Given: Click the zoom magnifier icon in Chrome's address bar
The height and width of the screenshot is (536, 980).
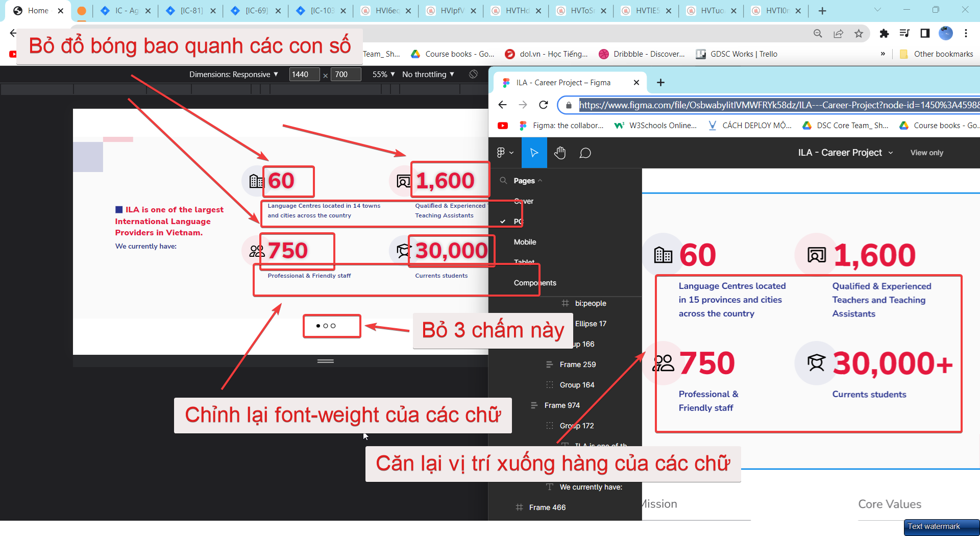Looking at the screenshot, I should 818,33.
